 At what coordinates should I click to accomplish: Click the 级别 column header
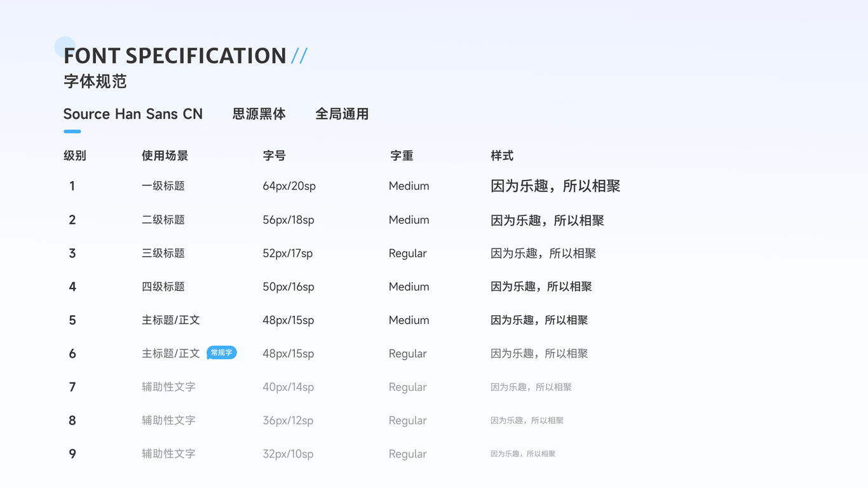[75, 156]
